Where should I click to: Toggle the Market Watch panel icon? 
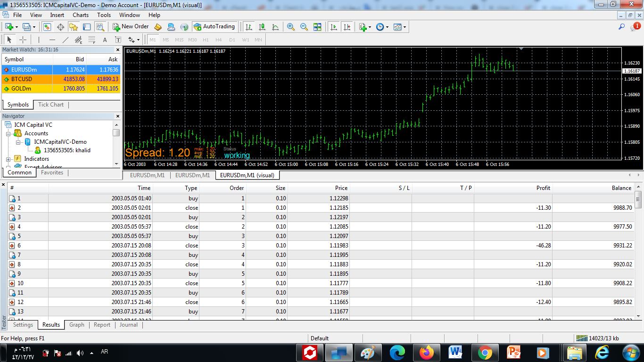(x=47, y=27)
